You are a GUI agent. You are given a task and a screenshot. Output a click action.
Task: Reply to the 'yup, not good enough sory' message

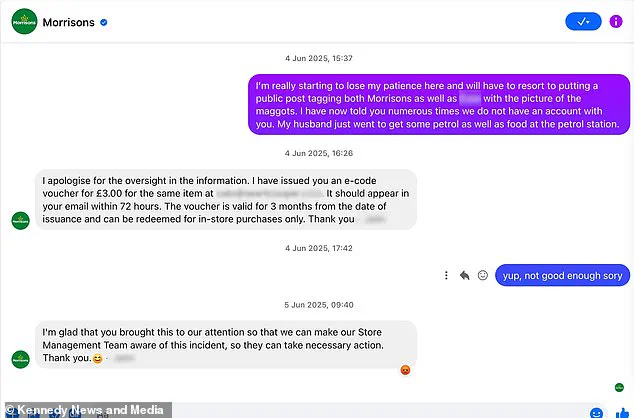point(465,275)
